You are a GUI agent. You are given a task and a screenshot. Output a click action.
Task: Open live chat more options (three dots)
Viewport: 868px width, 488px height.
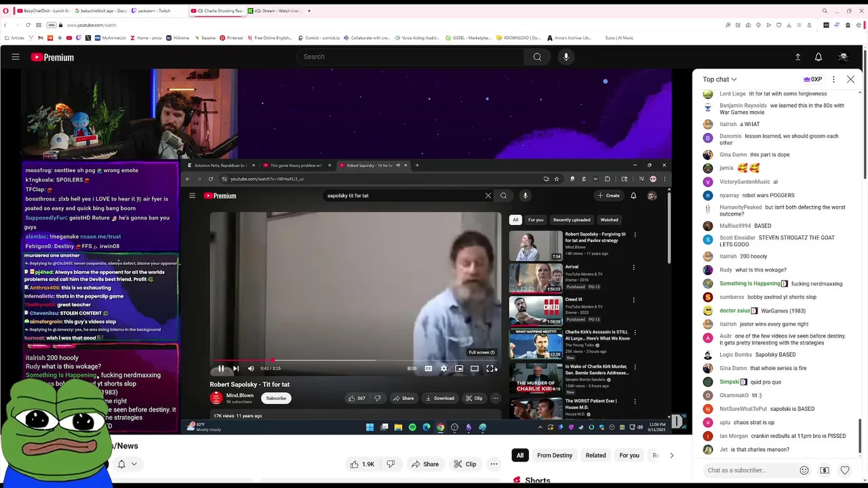[833, 79]
